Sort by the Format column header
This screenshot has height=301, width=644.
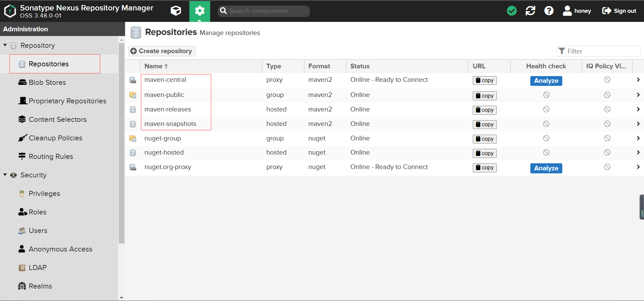pos(325,66)
